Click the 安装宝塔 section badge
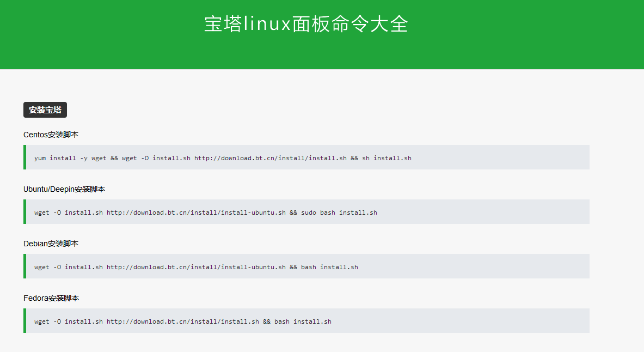Screen dimensions: 644x352 (x=45, y=110)
